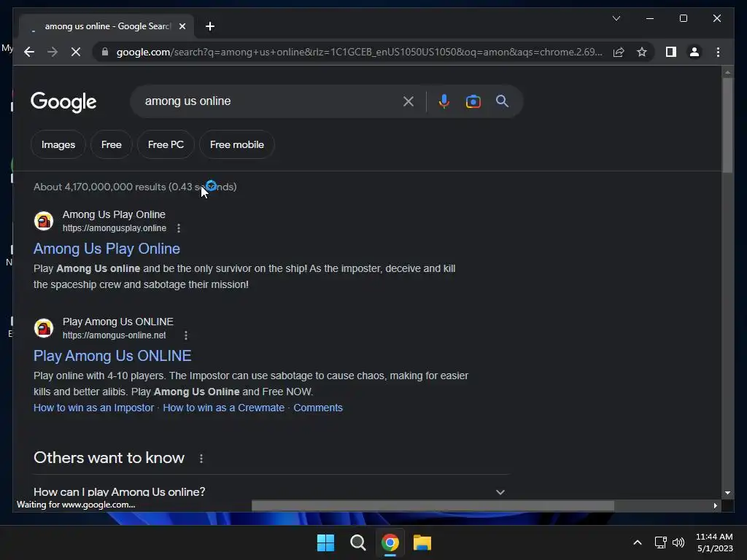Click the vertical scrollbar thumb
Image resolution: width=747 pixels, height=560 pixels.
coord(727,125)
